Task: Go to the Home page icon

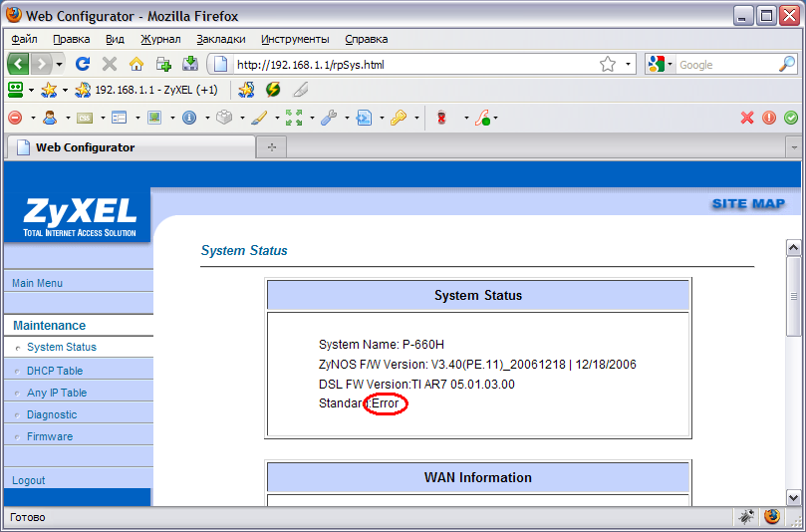Action: [136, 64]
